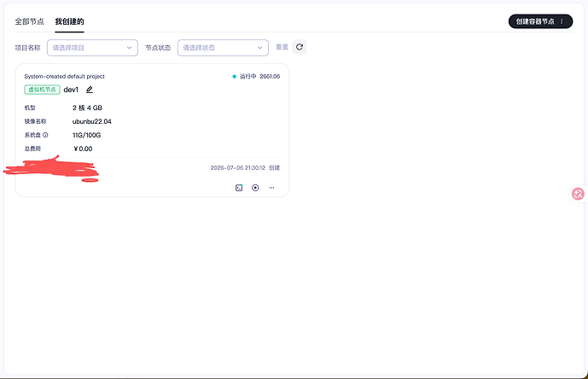Click the 11G/100G system disk value

pos(87,135)
